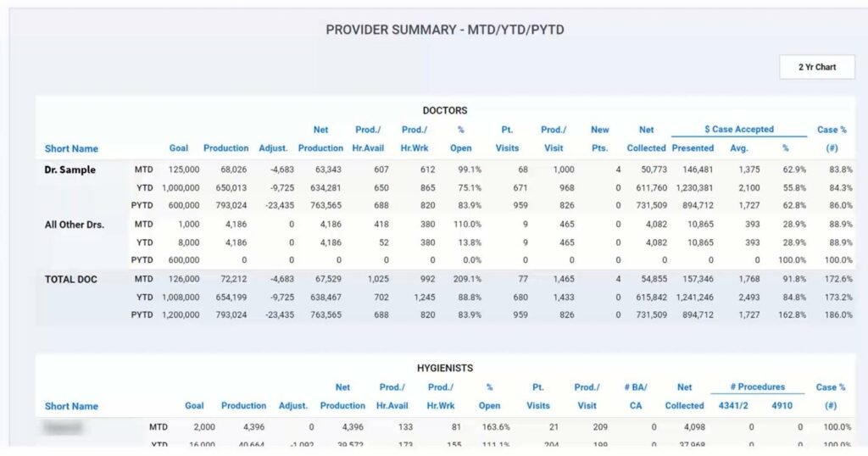Click Net Collected header in Doctors table
This screenshot has height=456, width=868.
tap(646, 139)
